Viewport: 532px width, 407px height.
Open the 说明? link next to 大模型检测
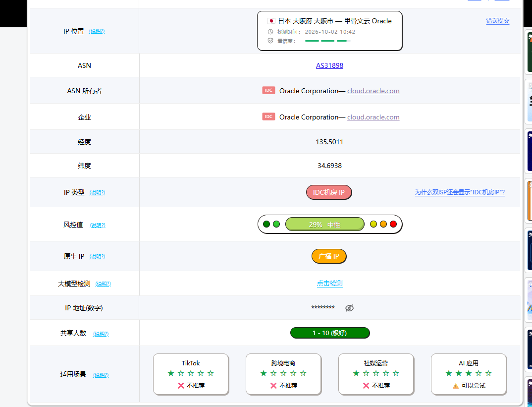point(103,284)
